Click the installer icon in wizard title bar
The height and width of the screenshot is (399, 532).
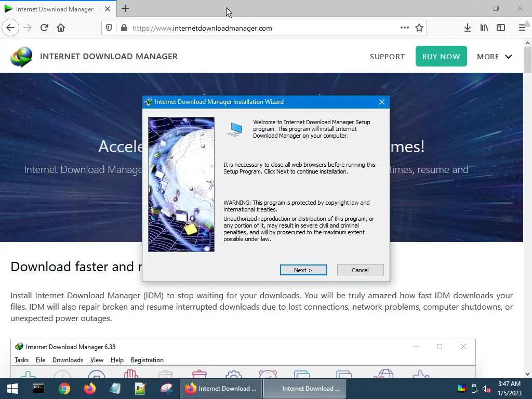148,102
